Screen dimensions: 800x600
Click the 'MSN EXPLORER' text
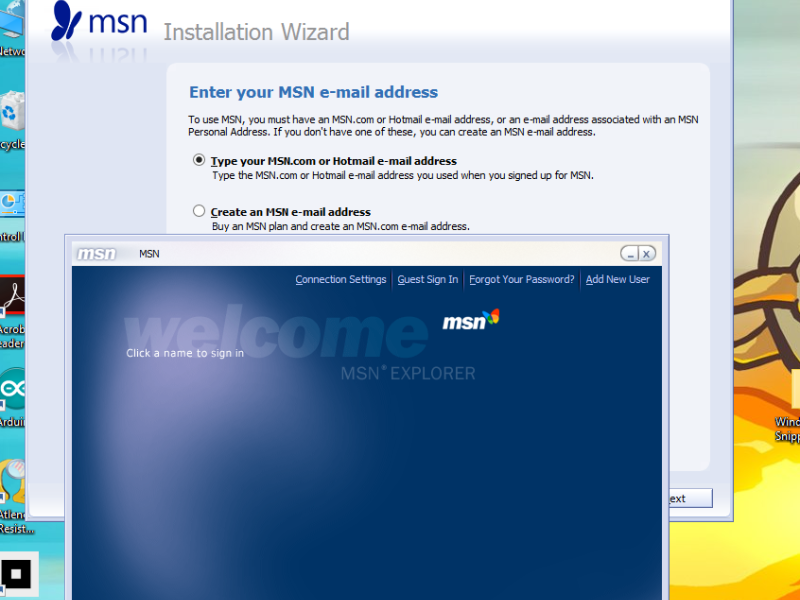(x=408, y=373)
